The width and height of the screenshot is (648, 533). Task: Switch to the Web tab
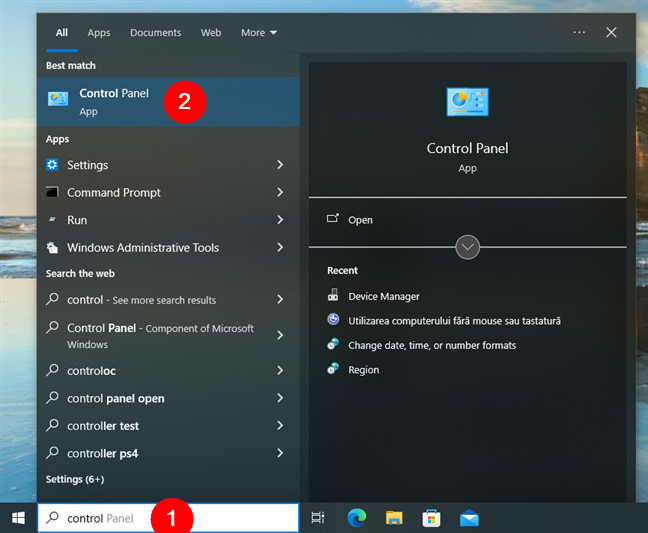(211, 33)
